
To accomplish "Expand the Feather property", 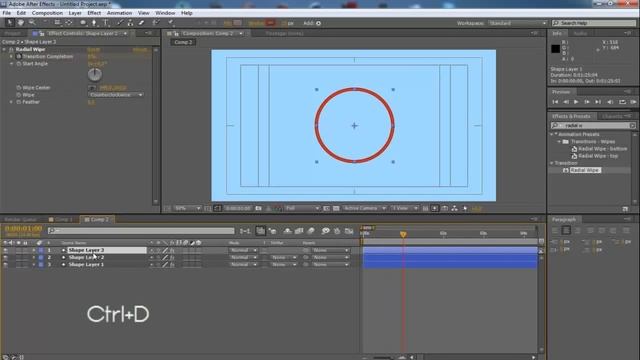I will pos(11,102).
